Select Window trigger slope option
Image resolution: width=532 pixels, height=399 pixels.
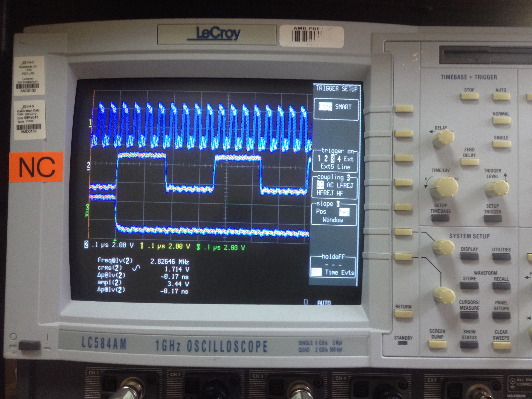333,220
